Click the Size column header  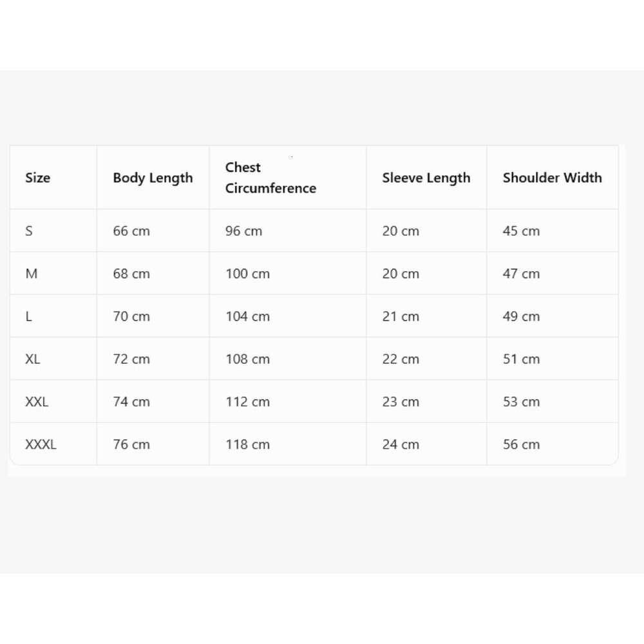click(38, 178)
